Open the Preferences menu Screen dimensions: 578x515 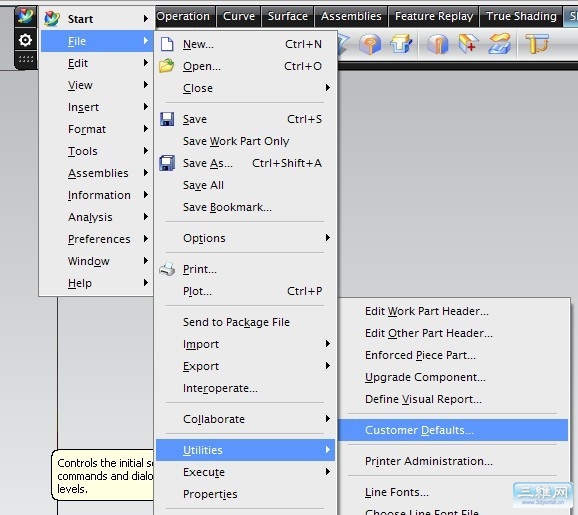pos(97,239)
